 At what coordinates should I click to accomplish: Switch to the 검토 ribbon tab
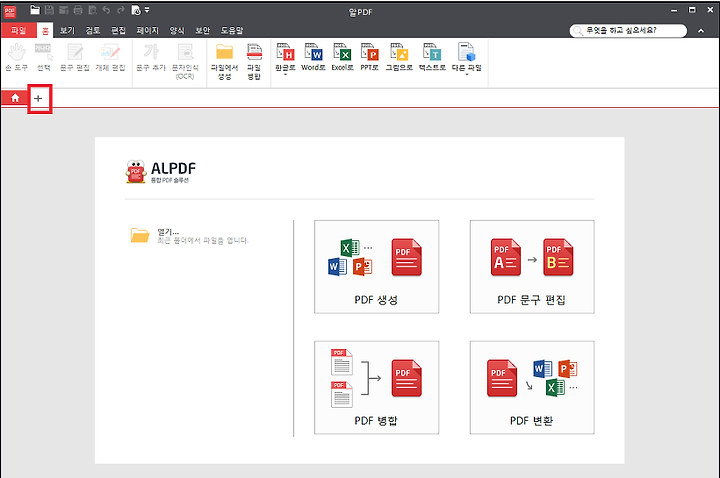[92, 30]
